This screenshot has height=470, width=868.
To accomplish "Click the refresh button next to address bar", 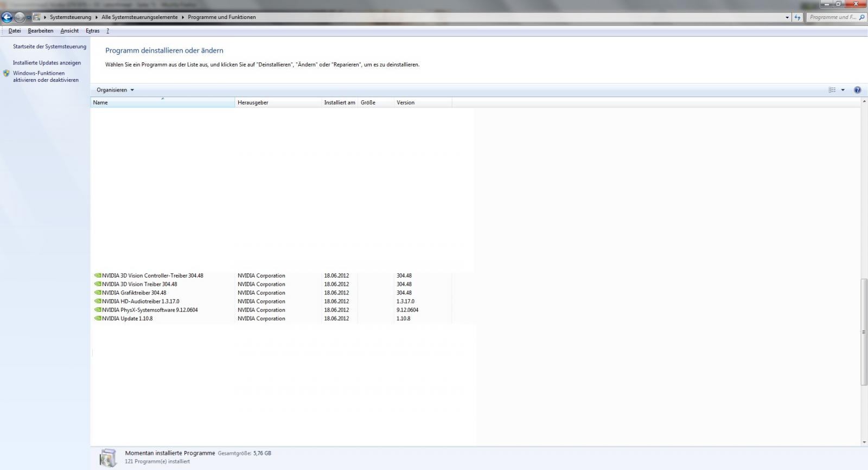I will tap(797, 17).
